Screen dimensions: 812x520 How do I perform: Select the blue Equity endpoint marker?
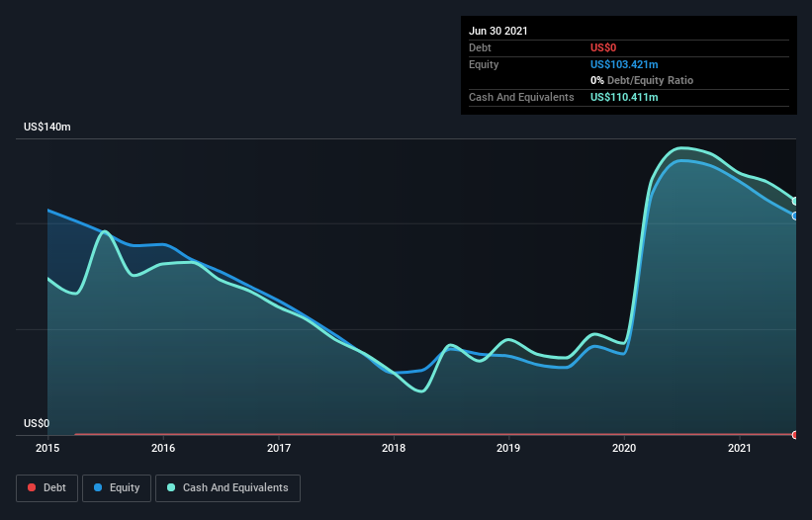[795, 216]
